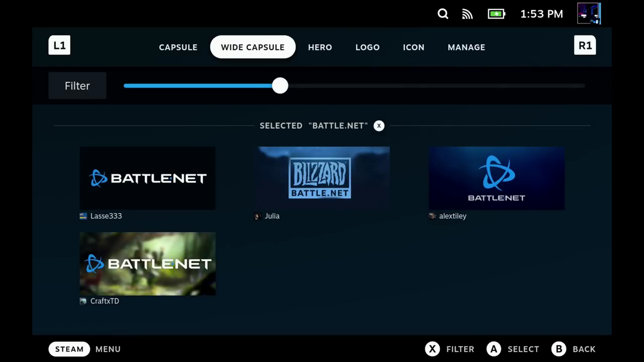644x362 pixels.
Task: Choose Julia's Blizzard Battle.net artwork
Action: [322, 178]
